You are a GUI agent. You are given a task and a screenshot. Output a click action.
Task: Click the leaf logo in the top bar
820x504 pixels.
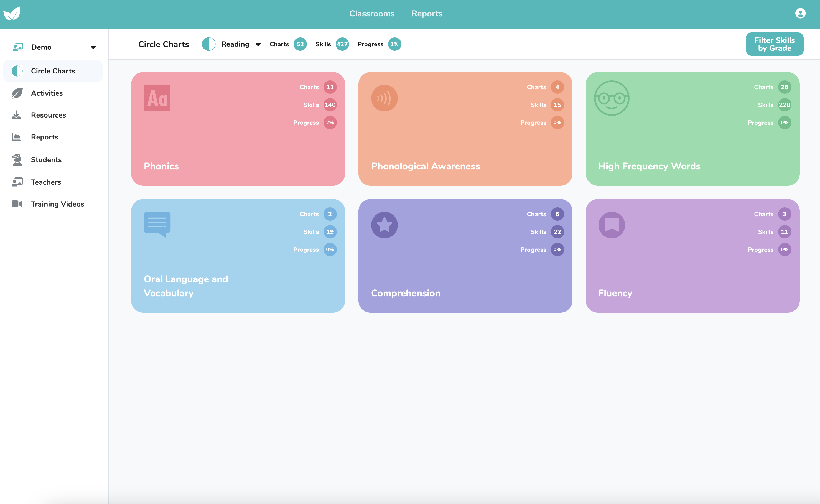tap(12, 13)
